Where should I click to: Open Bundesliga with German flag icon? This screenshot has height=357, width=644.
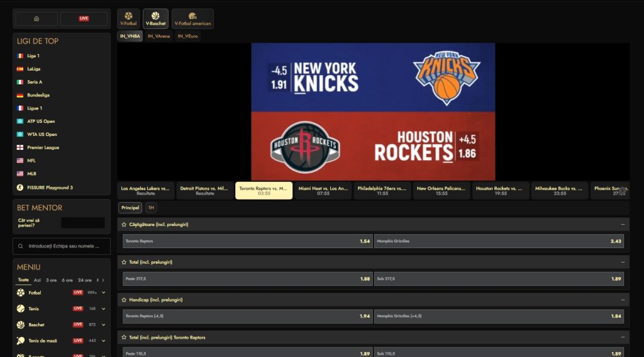pos(19,96)
